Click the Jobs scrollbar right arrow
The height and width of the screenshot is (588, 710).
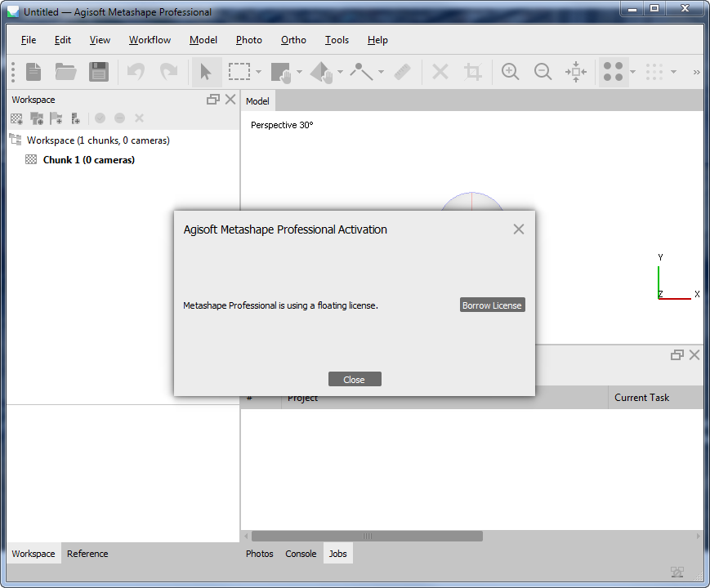point(698,536)
